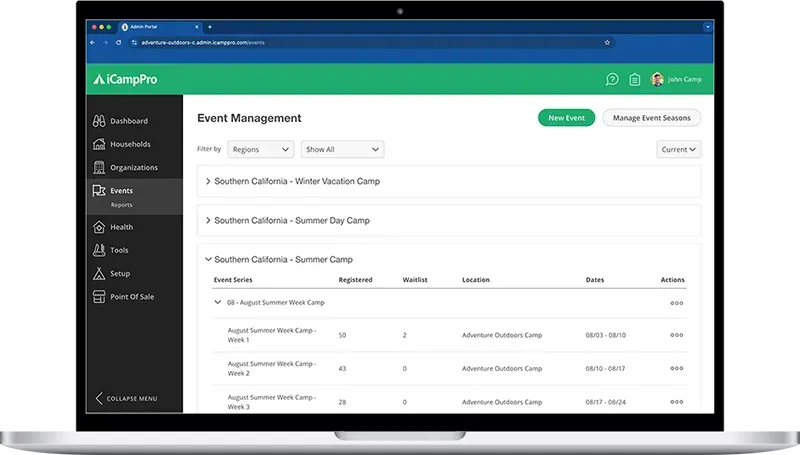Click registered count 43 for Week 2
800x455 pixels.
tap(342, 368)
